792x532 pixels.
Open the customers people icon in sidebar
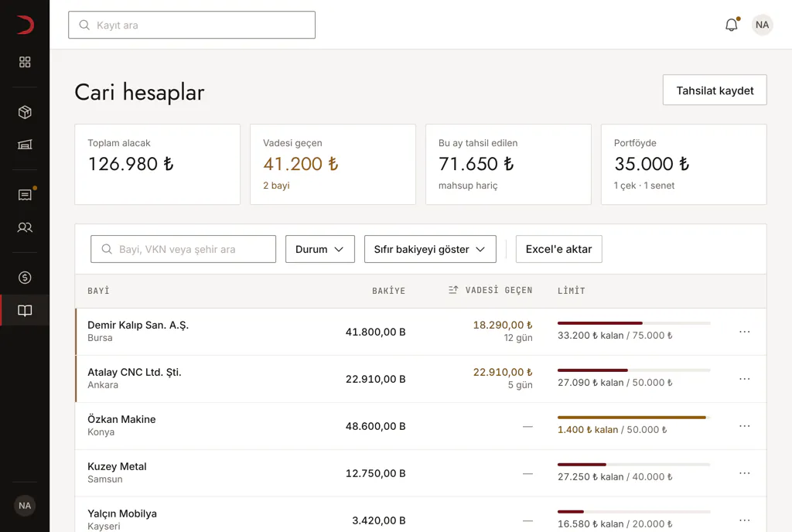coord(25,227)
